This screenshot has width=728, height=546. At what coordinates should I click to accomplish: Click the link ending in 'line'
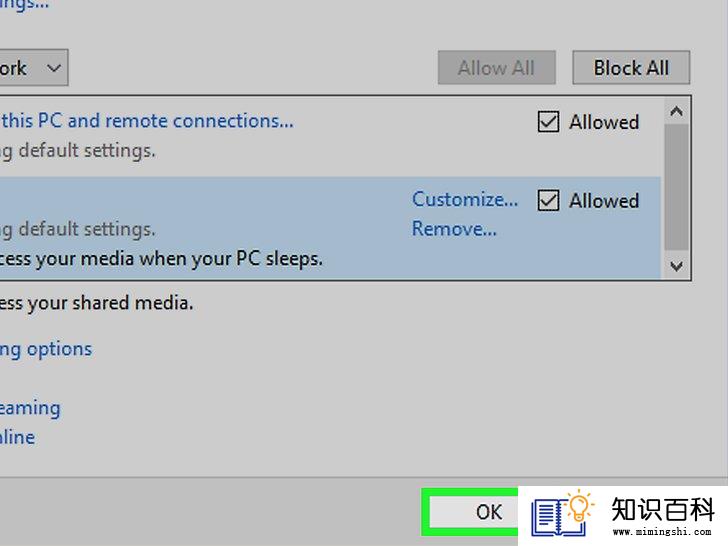point(17,437)
